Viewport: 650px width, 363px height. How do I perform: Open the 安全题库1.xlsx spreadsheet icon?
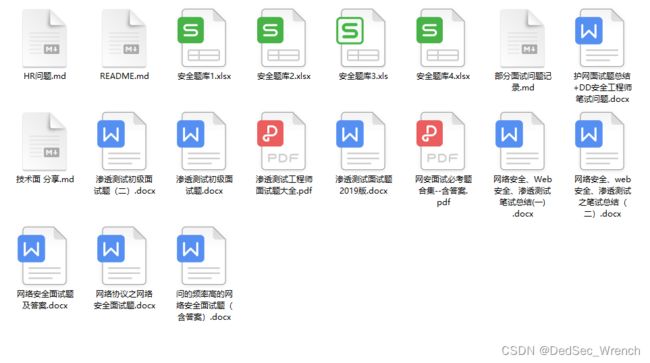tap(202, 38)
